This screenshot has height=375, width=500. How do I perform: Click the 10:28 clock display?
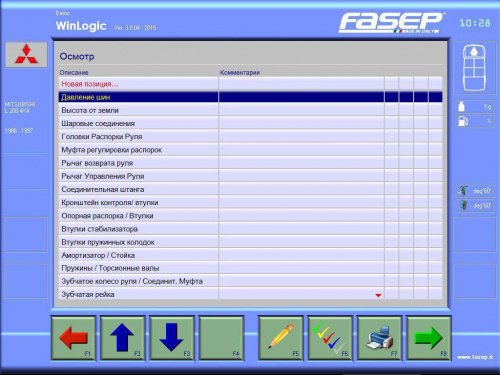coord(475,23)
